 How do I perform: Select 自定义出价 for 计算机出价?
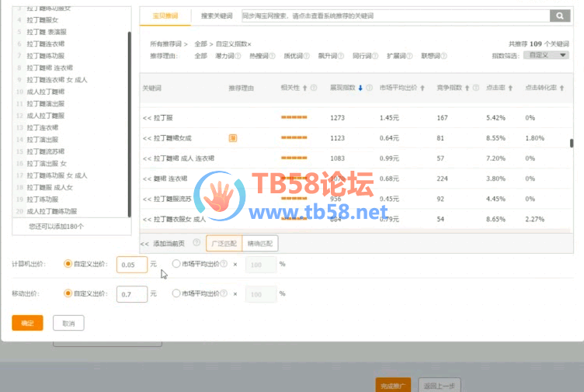[x=68, y=264]
